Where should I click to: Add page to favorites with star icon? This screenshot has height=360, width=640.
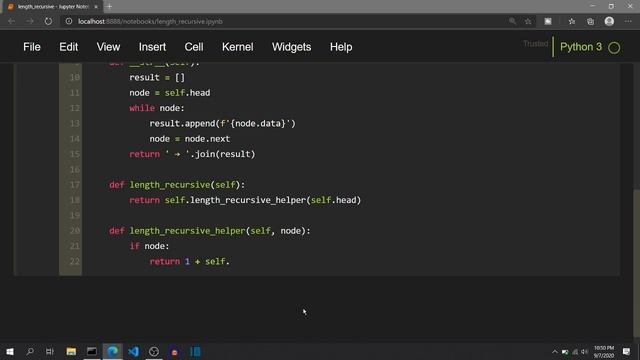click(528, 21)
